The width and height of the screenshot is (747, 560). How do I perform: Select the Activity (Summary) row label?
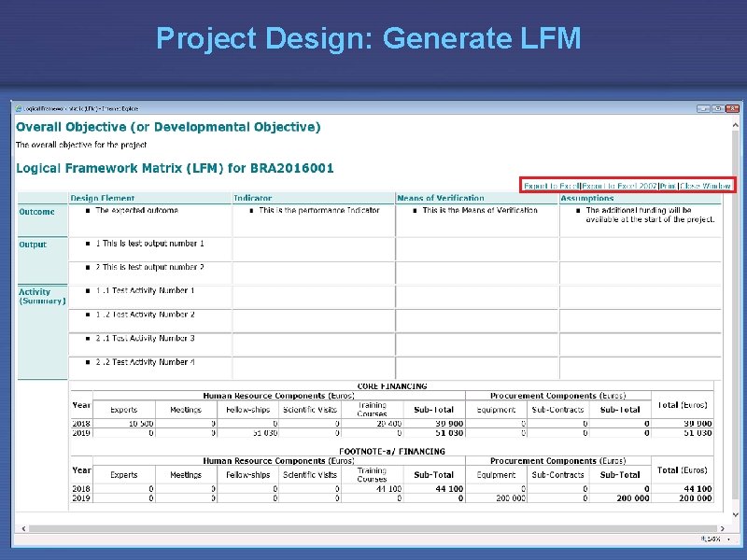click(37, 296)
